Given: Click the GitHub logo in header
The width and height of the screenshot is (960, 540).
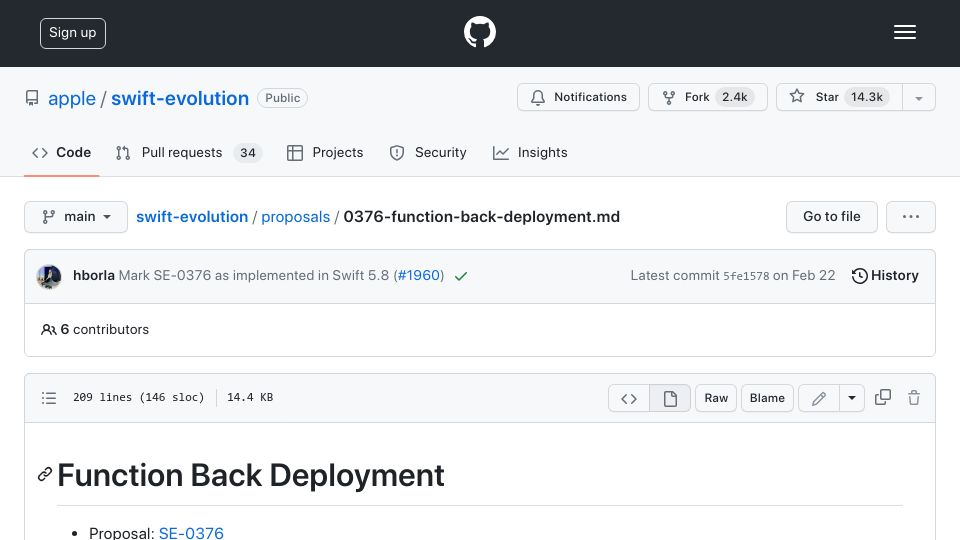Looking at the screenshot, I should pos(479,32).
